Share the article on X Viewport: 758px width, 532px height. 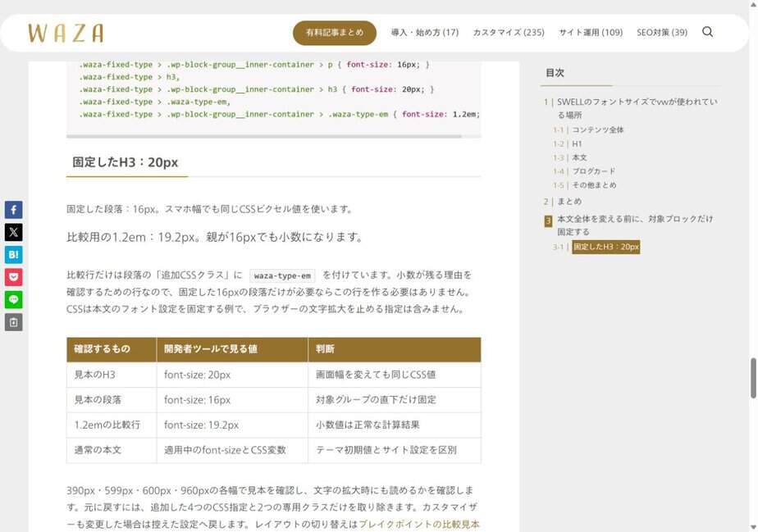[x=13, y=233]
